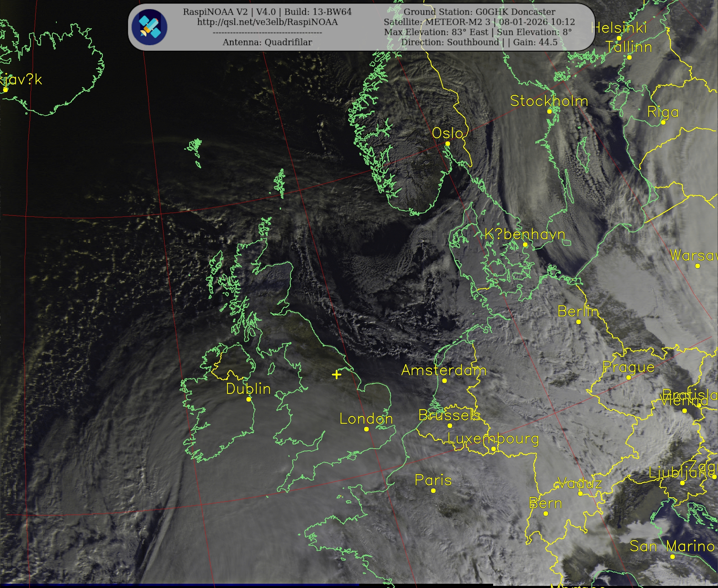Click the Amsterdam city marker dot
This screenshot has width=718, height=588.
tap(445, 381)
